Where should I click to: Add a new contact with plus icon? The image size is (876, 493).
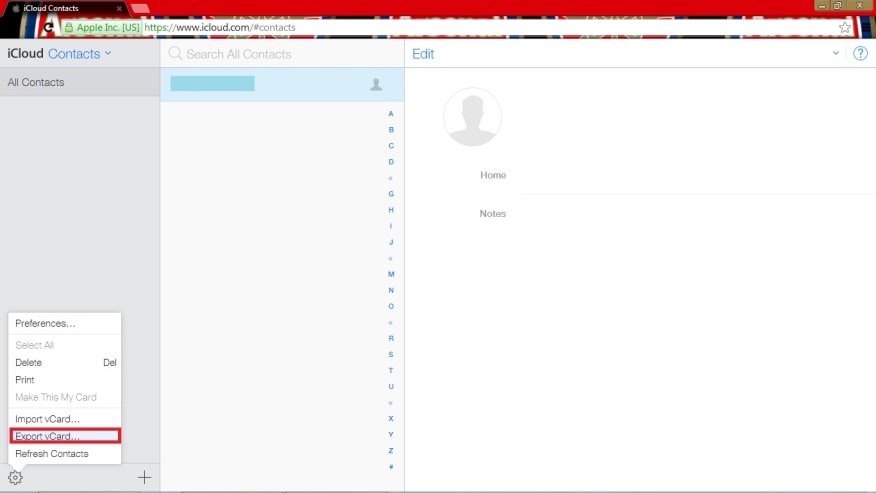(144, 477)
